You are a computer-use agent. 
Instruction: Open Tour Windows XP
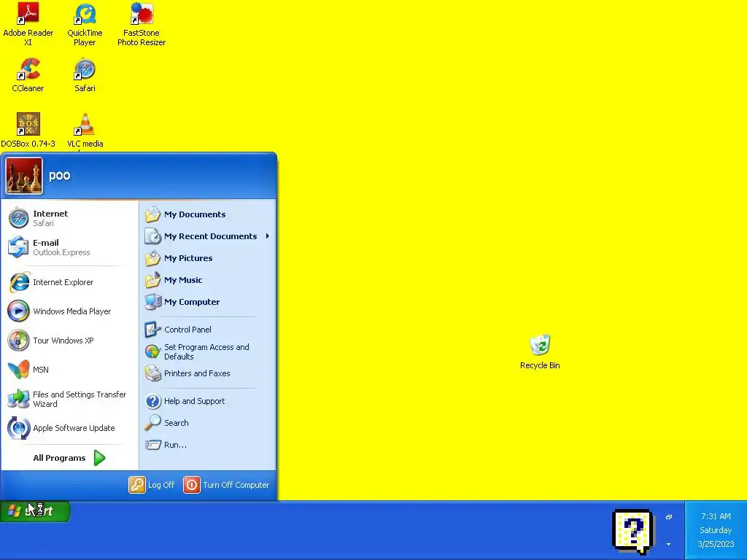69,341
